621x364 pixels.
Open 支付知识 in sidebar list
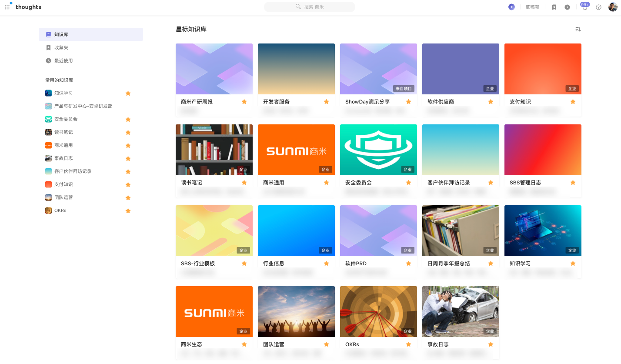(63, 184)
